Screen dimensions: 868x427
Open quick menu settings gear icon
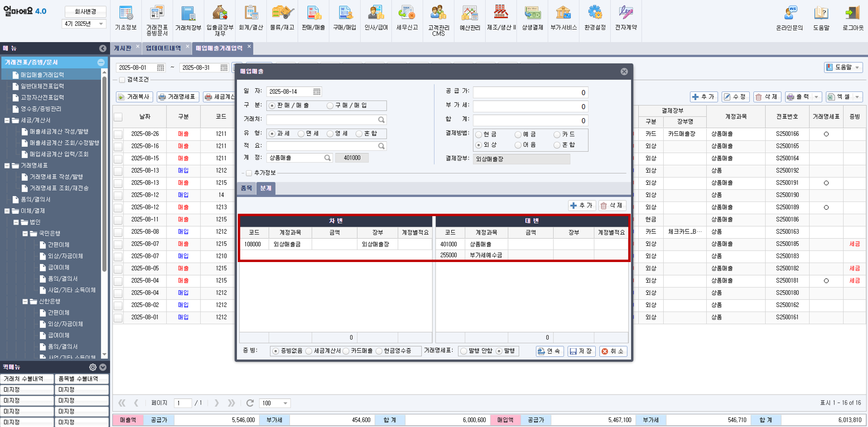93,367
